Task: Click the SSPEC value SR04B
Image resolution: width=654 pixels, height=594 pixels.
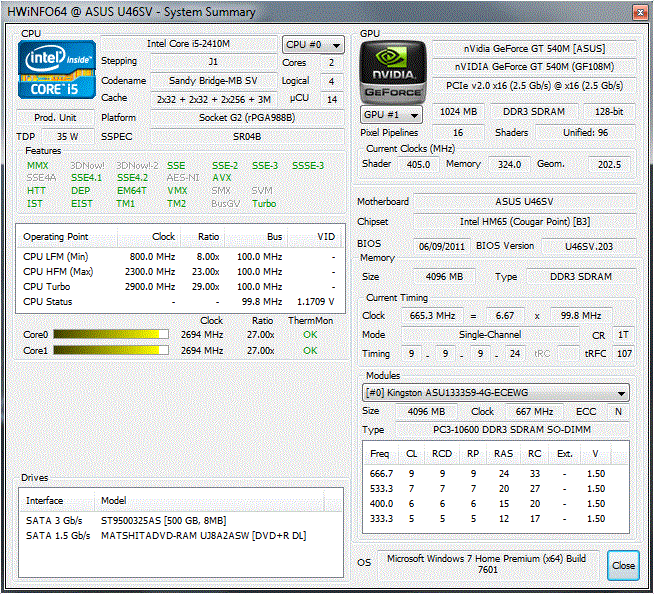Action: (247, 136)
